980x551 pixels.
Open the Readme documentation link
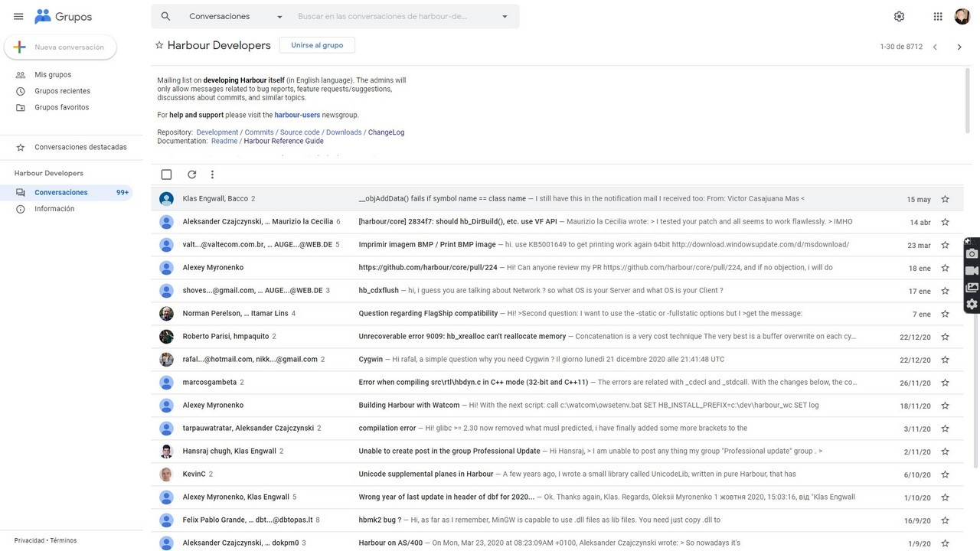click(224, 142)
